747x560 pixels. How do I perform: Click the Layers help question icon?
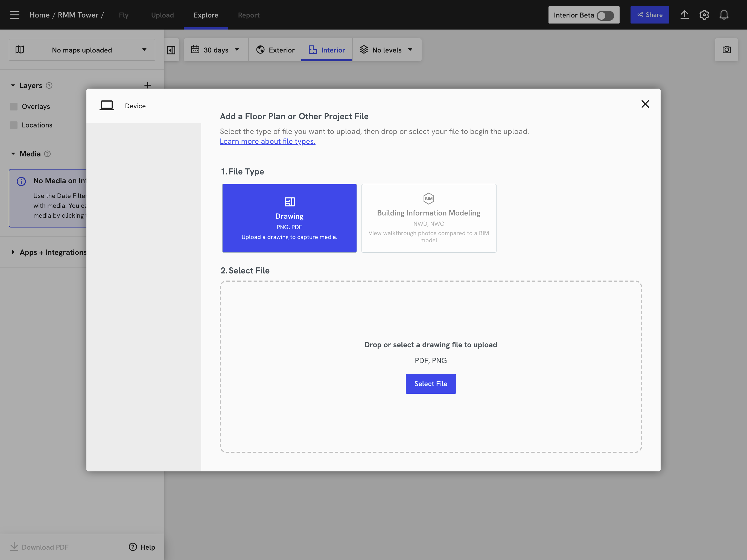pyautogui.click(x=49, y=86)
